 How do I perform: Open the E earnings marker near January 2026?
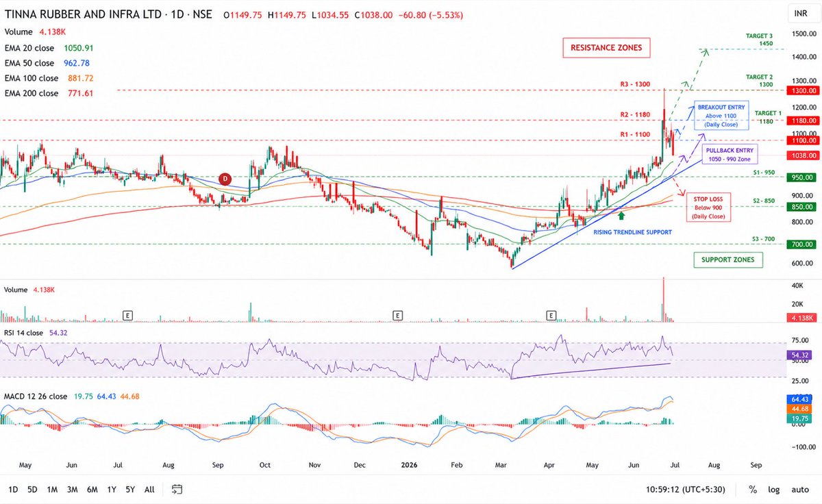(397, 315)
